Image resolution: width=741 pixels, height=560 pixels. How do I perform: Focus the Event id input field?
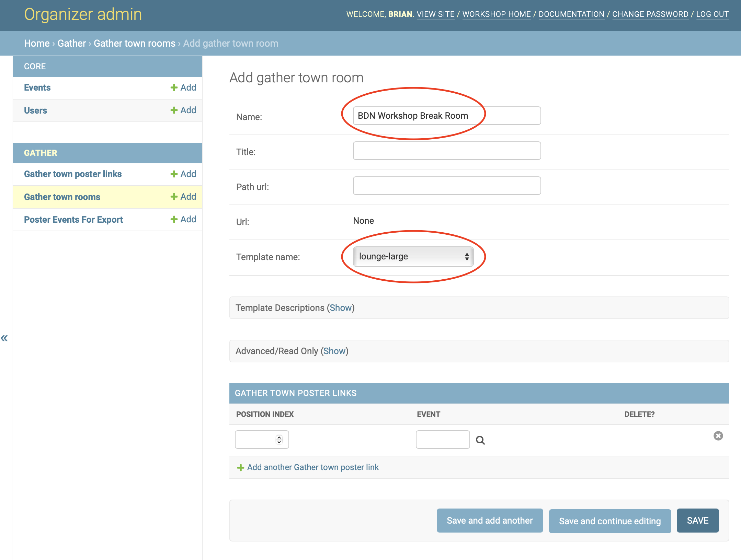point(443,440)
